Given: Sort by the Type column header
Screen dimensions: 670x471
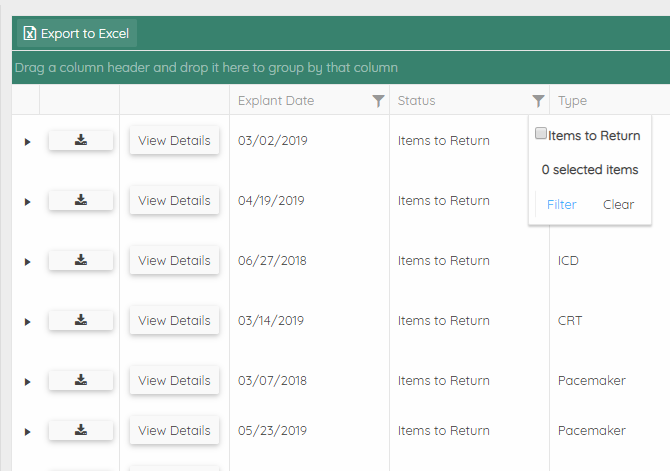Looking at the screenshot, I should (x=573, y=101).
